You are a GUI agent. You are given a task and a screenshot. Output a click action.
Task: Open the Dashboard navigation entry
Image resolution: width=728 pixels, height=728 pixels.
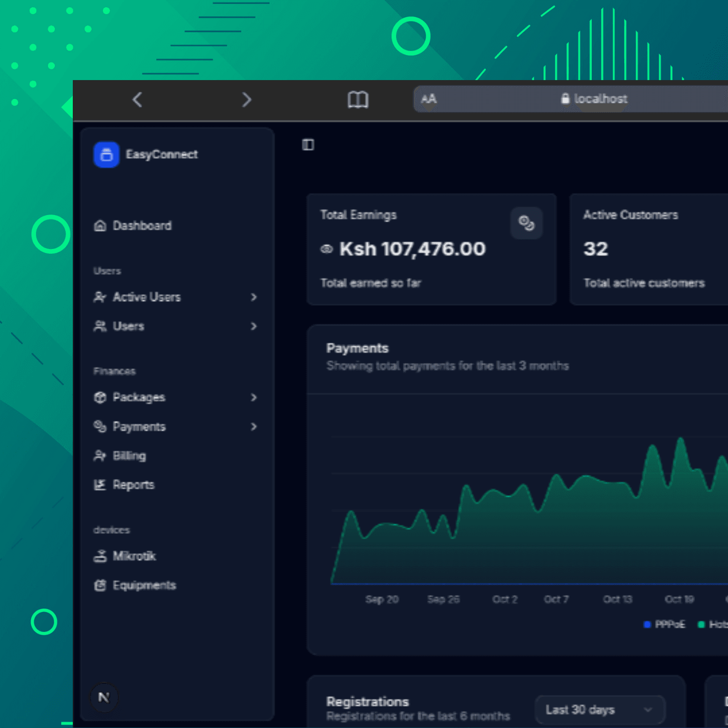coord(142,225)
